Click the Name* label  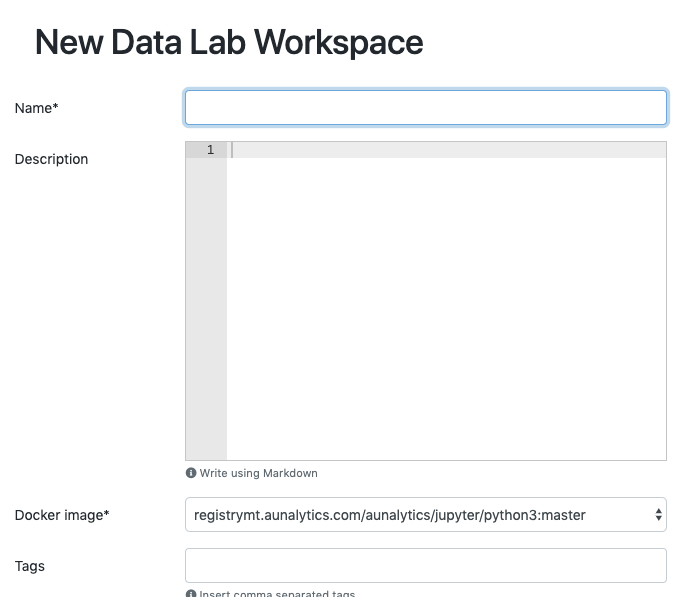pyautogui.click(x=36, y=108)
